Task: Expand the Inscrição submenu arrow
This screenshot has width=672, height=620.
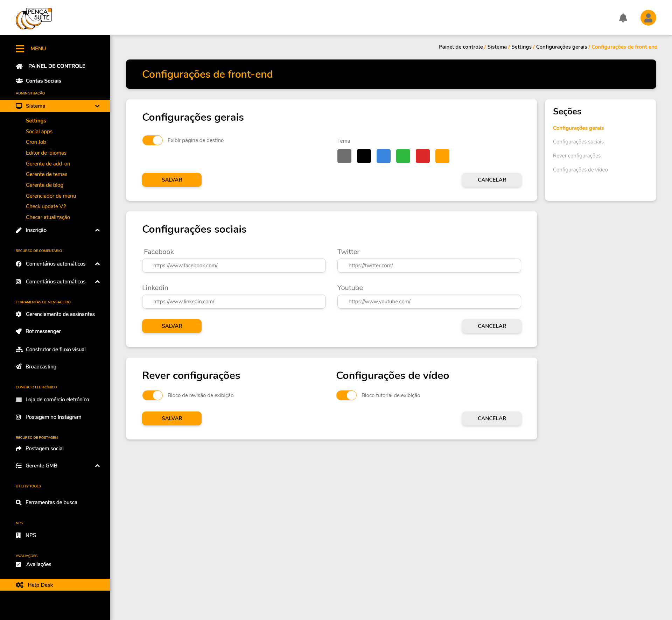Action: (97, 230)
